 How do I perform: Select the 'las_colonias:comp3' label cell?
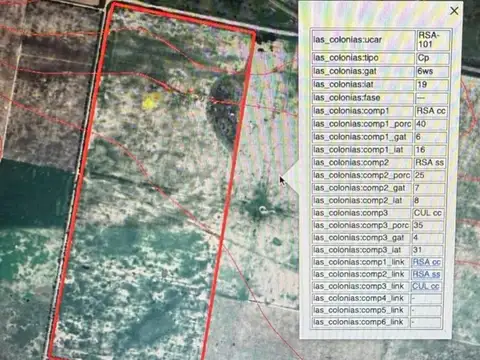pyautogui.click(x=361, y=213)
